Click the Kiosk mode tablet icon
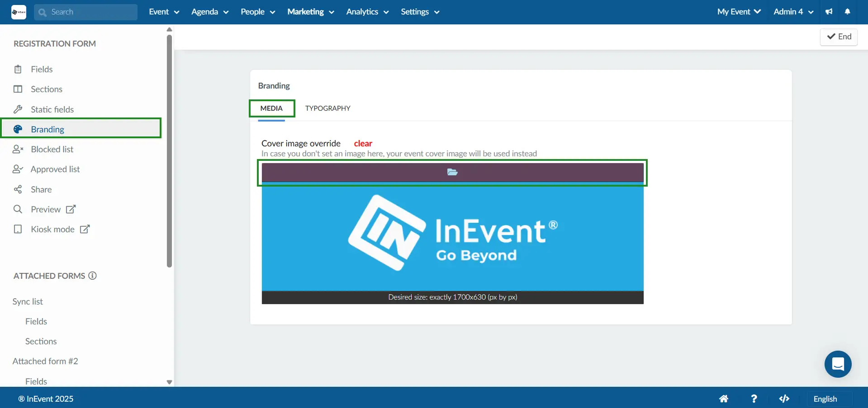Image resolution: width=868 pixels, height=408 pixels. tap(18, 229)
